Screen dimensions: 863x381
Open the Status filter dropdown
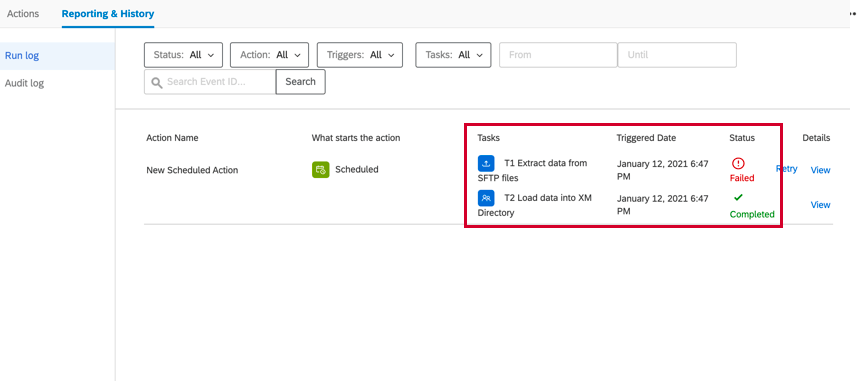[183, 55]
